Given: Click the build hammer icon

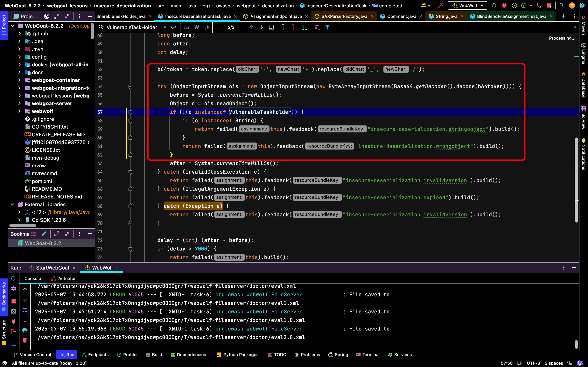Looking at the screenshot, I should 441,5.
